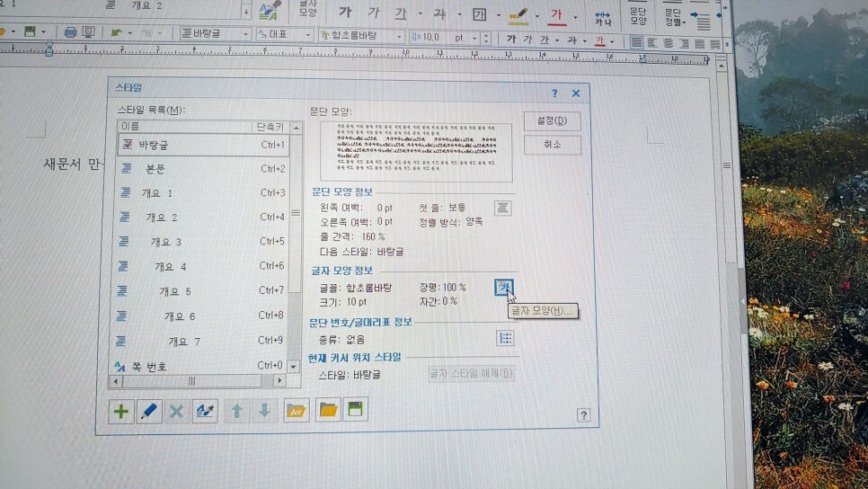Move the style up with the up arrow

coord(237,411)
